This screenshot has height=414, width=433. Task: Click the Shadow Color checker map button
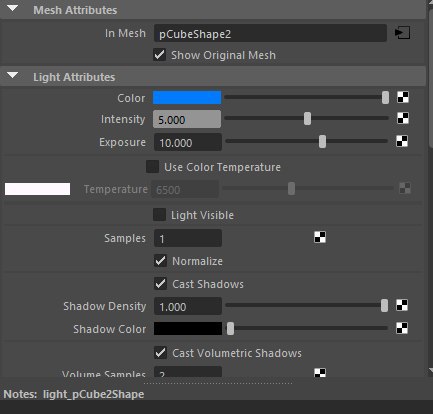tap(402, 328)
